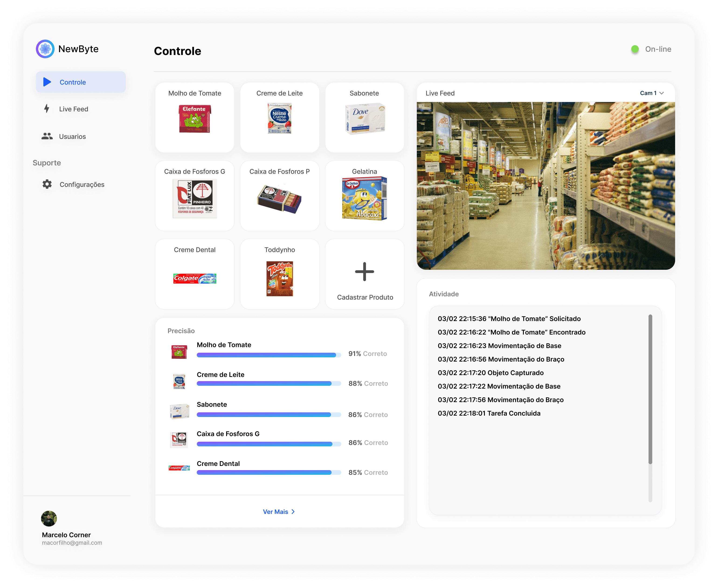
Task: Select the Gelatina product card
Action: (364, 196)
